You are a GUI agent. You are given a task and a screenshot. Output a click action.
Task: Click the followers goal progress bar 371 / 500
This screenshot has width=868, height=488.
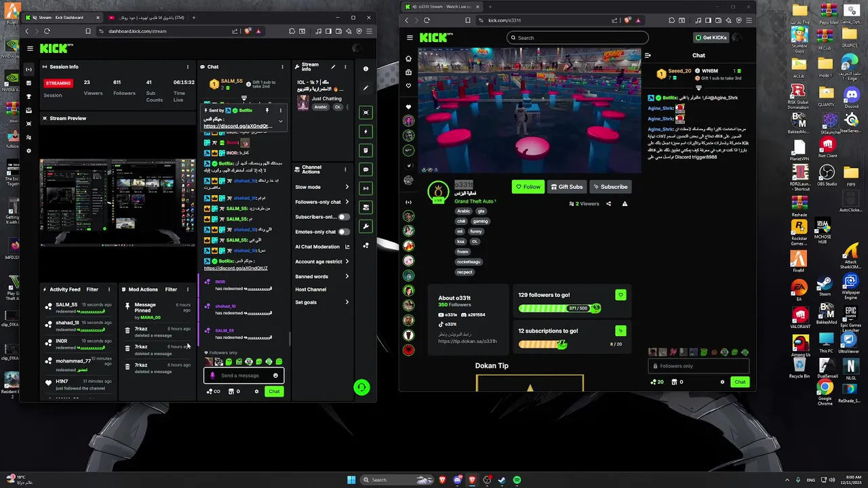click(x=559, y=308)
